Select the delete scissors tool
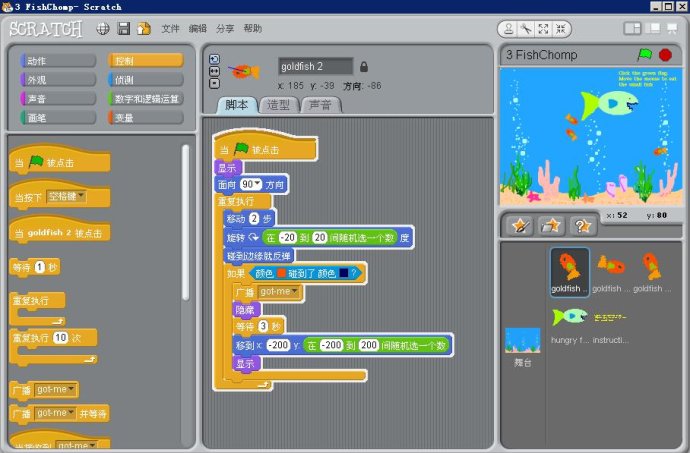The height and width of the screenshot is (453, 690). pos(525,29)
